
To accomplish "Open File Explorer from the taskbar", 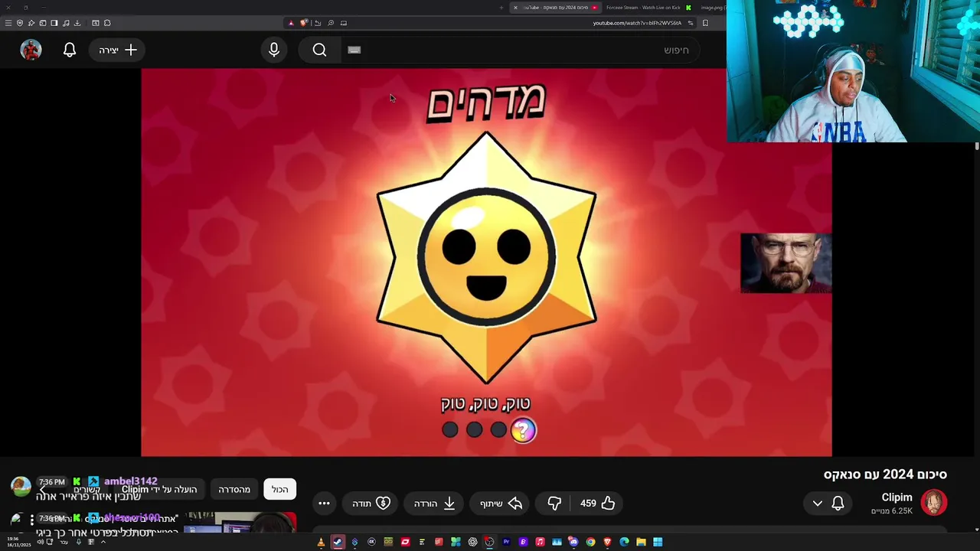I will pos(641,542).
